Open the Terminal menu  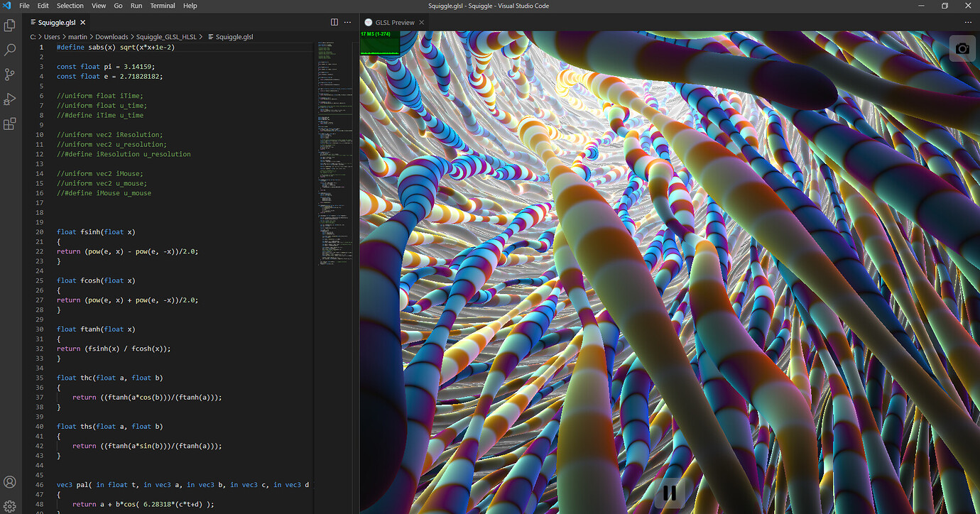point(163,6)
